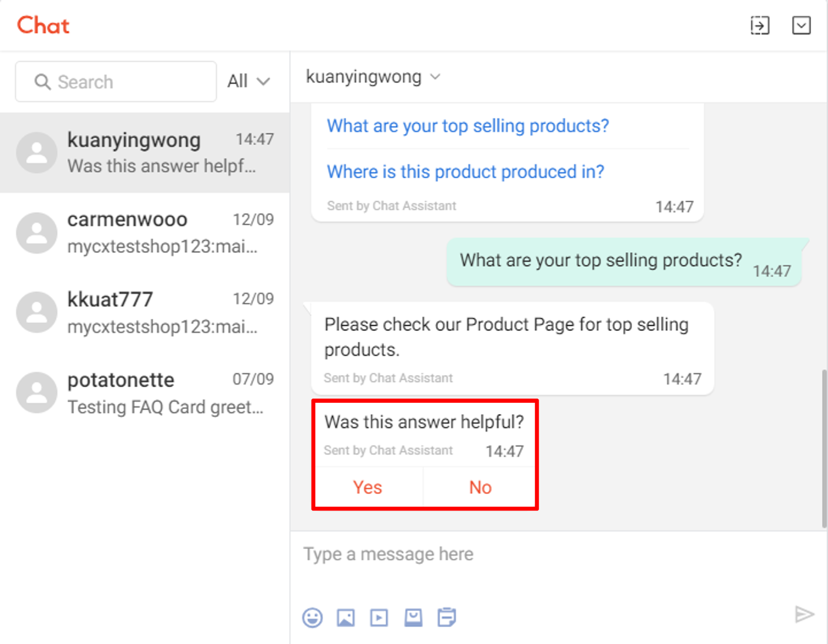The width and height of the screenshot is (828, 644).
Task: Click the search magnifier icon
Action: 42,82
